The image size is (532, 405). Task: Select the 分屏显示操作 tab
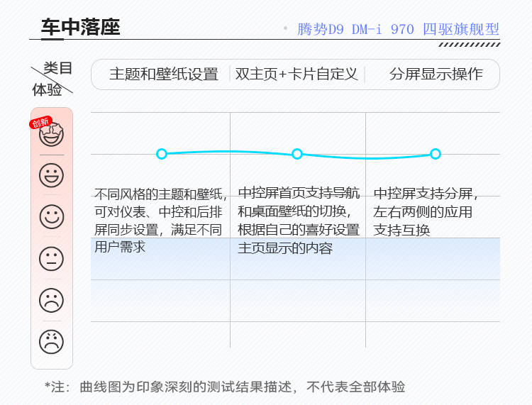[436, 74]
